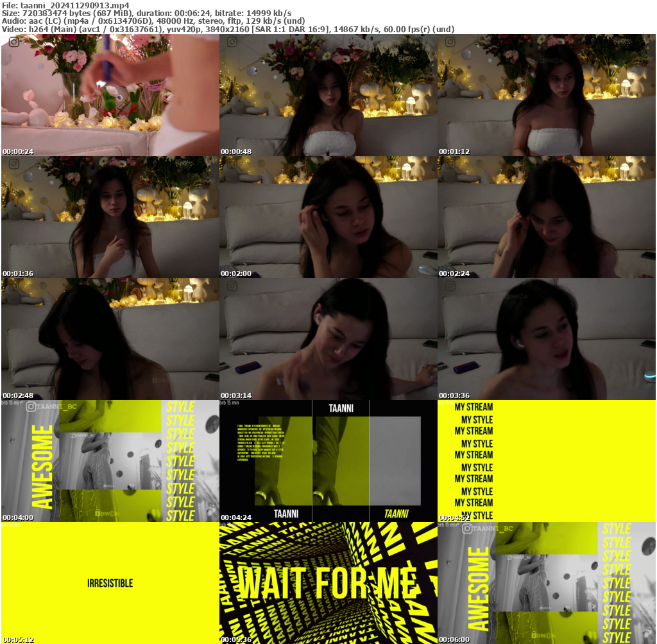Open the thumbnail timestamped 00:02:00
657x644 pixels.
click(328, 217)
